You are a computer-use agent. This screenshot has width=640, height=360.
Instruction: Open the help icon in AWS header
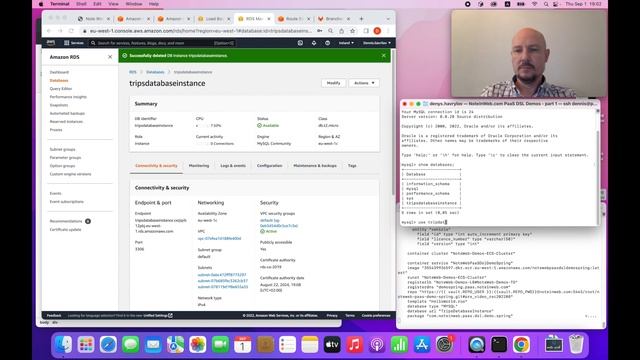[327, 43]
